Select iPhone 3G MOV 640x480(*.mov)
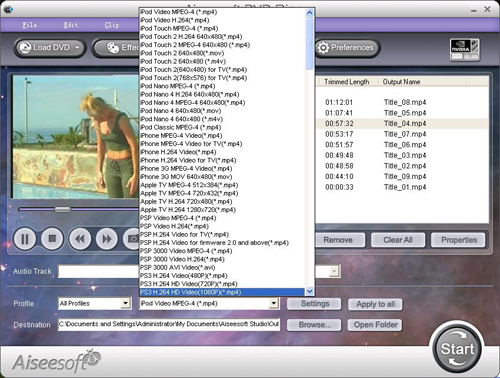The height and width of the screenshot is (378, 500). point(222,177)
